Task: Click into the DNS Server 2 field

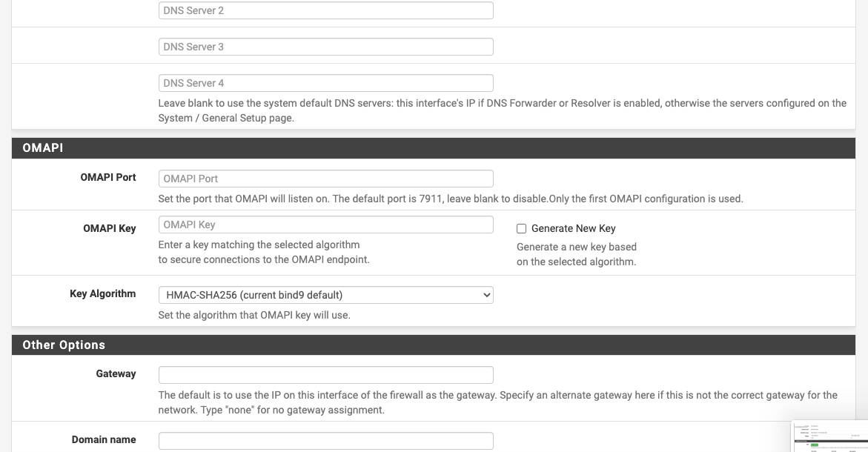Action: click(x=325, y=10)
